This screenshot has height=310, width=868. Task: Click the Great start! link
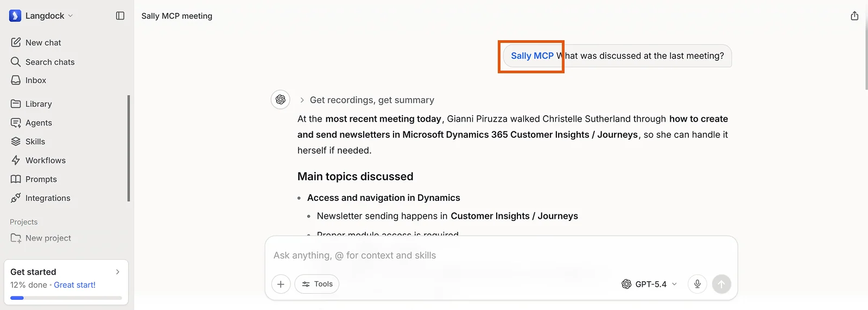(x=74, y=285)
